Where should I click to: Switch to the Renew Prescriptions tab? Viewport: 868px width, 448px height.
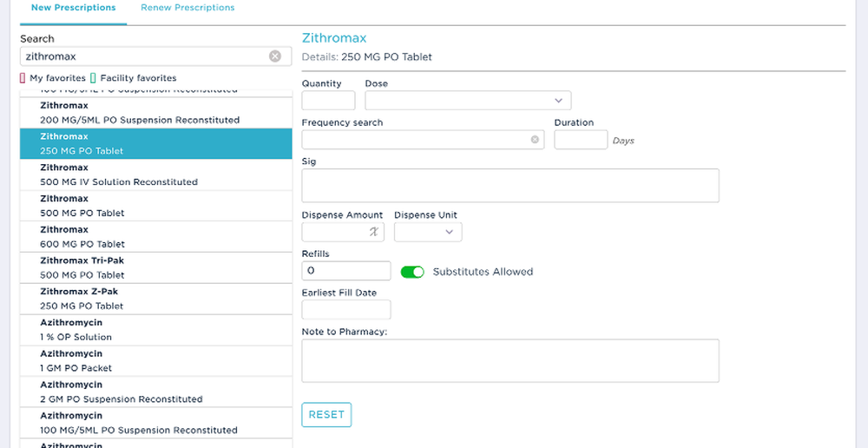[187, 8]
